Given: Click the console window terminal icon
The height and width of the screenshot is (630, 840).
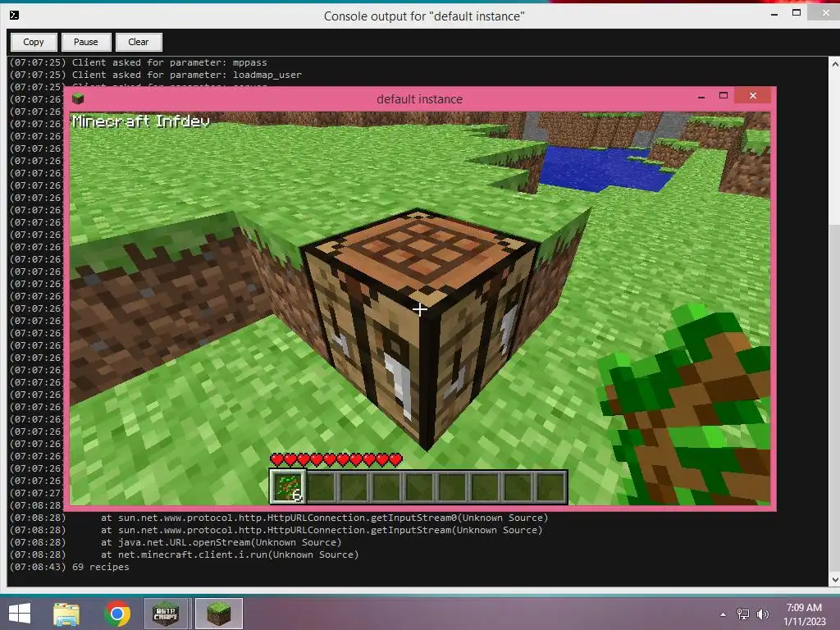Looking at the screenshot, I should click(x=15, y=15).
